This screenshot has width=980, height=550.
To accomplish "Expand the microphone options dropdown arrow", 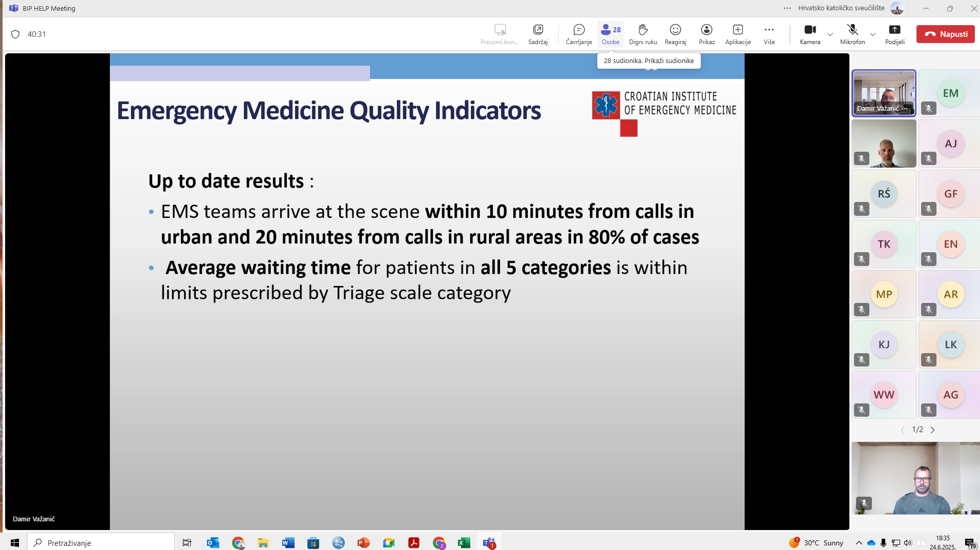I will [x=873, y=34].
